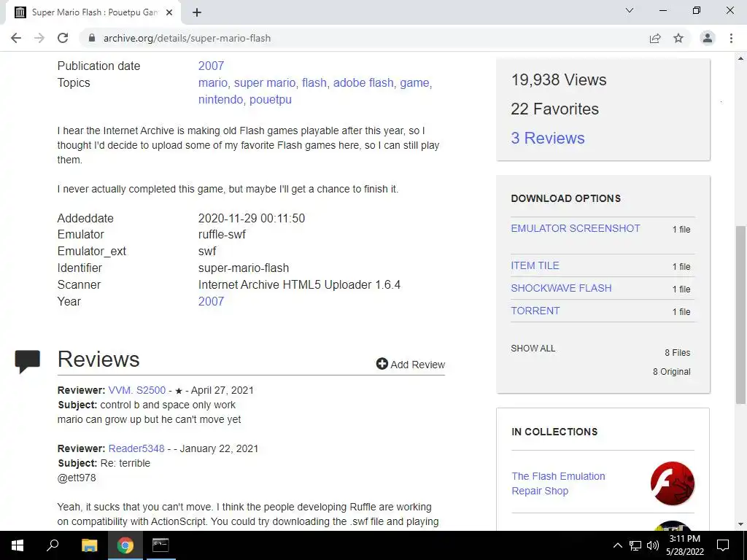Screen dimensions: 747x560
Task: Open the 'mario' topic link
Action: pyautogui.click(x=212, y=82)
